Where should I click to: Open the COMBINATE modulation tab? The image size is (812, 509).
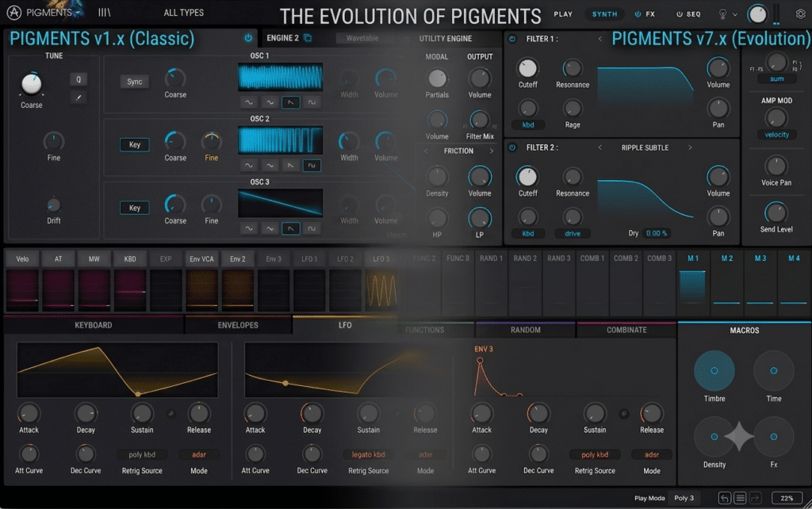pyautogui.click(x=626, y=330)
